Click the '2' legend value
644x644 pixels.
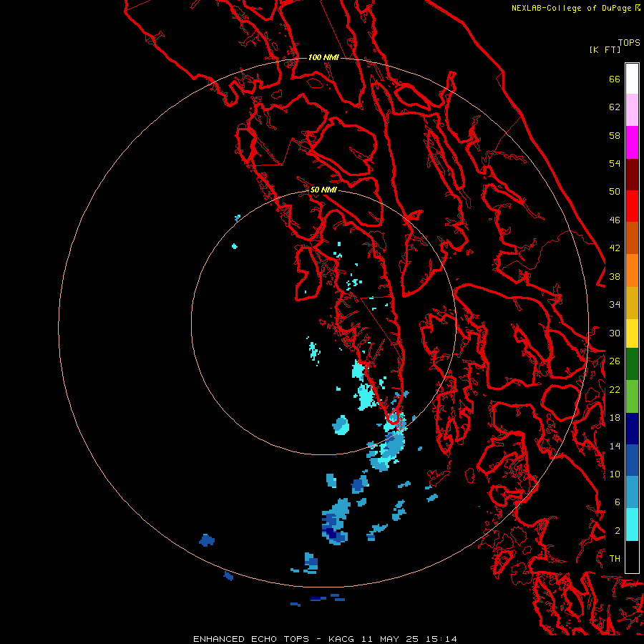click(617, 531)
